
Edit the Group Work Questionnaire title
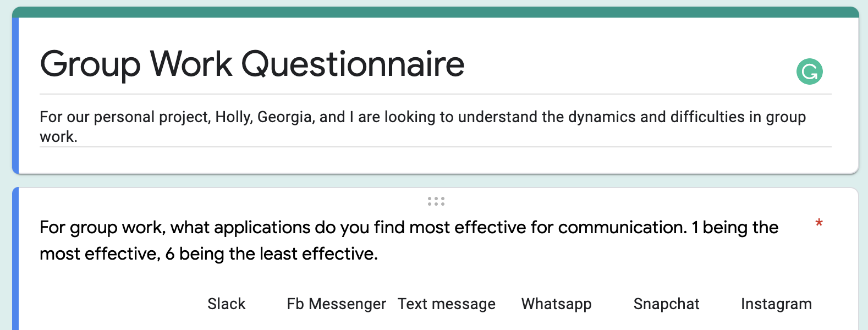click(x=252, y=64)
